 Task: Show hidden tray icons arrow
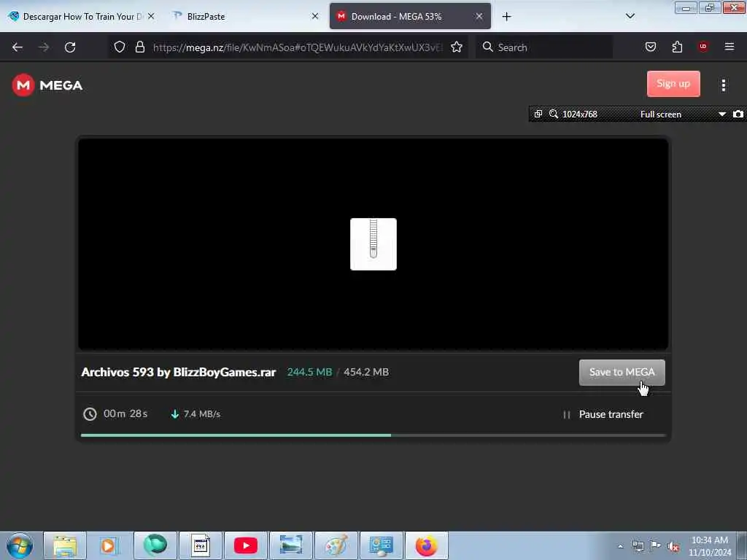(620, 546)
